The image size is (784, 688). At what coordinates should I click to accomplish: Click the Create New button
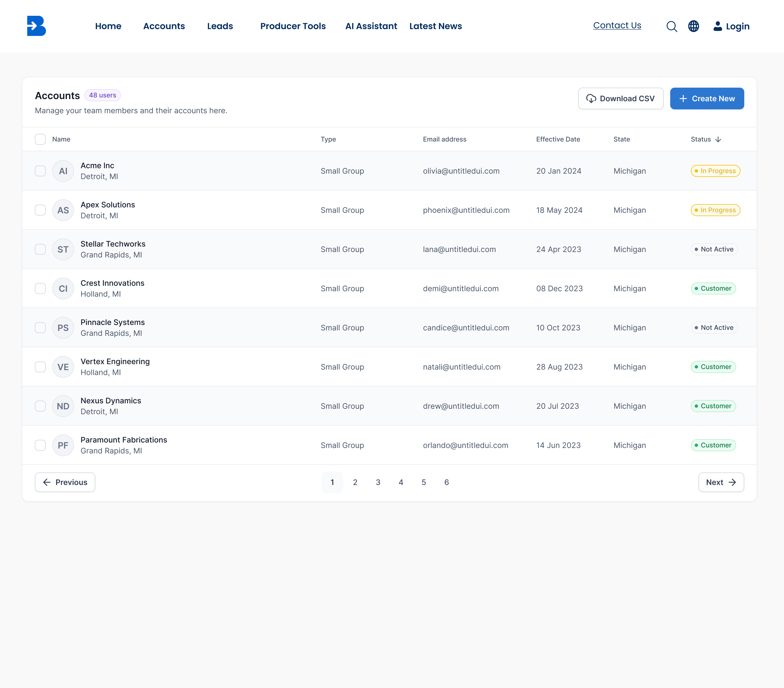706,99
